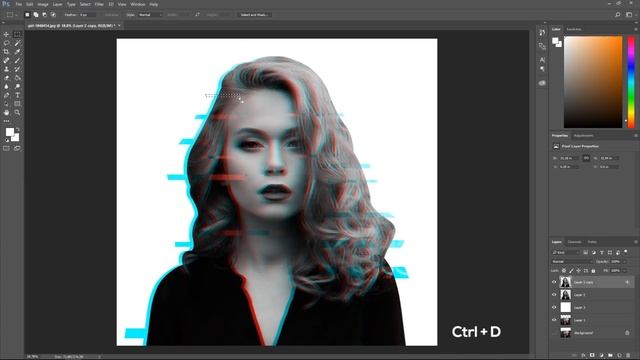This screenshot has width=640, height=360.
Task: Open the Select menu
Action: pyautogui.click(x=85, y=4)
